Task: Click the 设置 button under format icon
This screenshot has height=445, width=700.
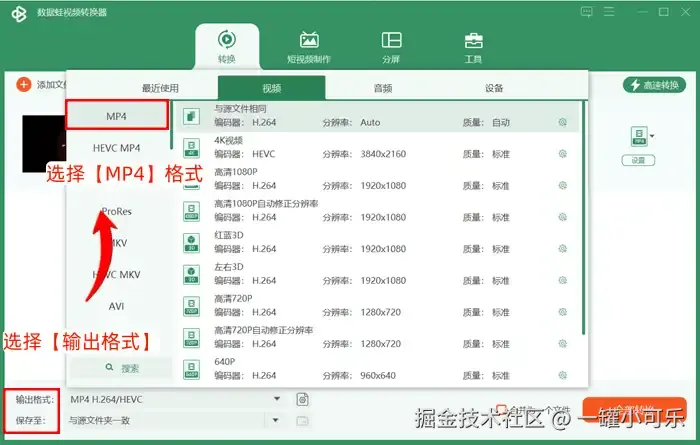Action: (638, 160)
